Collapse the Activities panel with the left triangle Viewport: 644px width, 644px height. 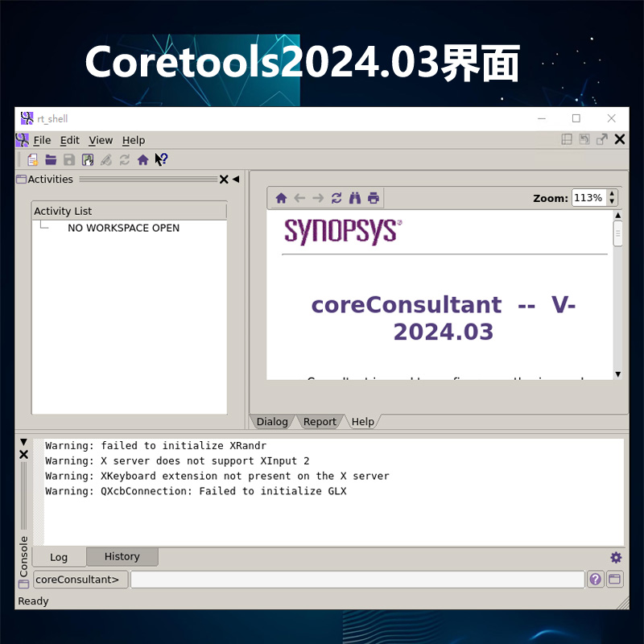[x=236, y=179]
